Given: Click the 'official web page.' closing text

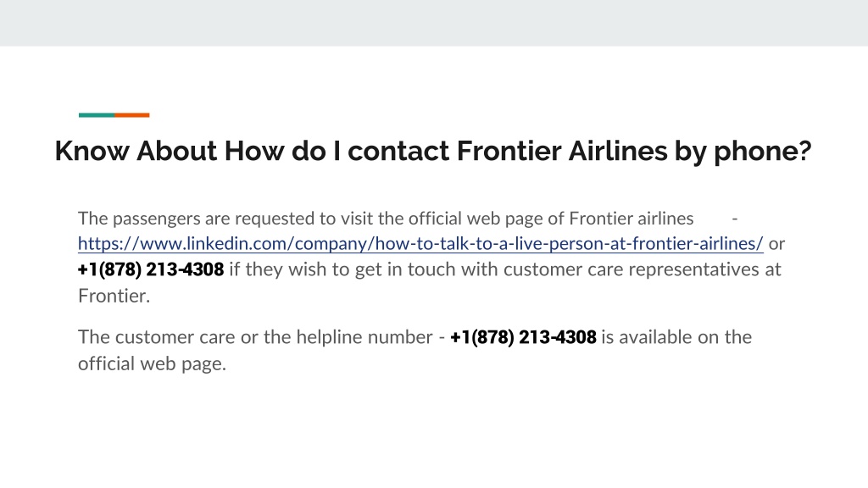Looking at the screenshot, I should point(153,364).
